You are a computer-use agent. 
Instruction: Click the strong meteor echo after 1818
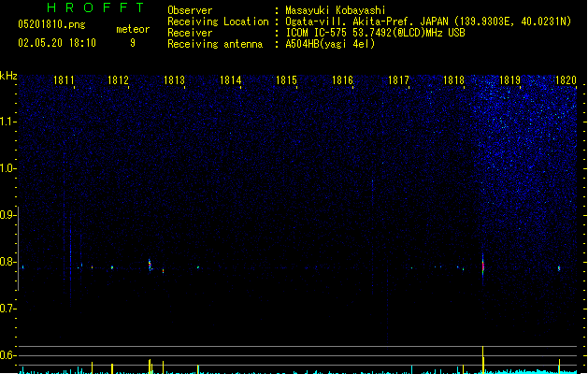click(x=483, y=267)
